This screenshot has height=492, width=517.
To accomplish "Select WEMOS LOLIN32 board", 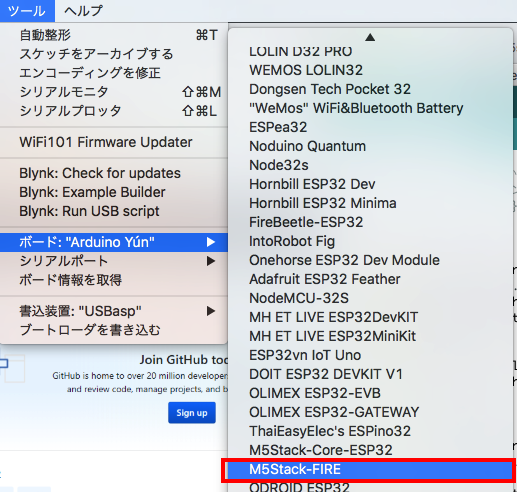I will coord(370,70).
